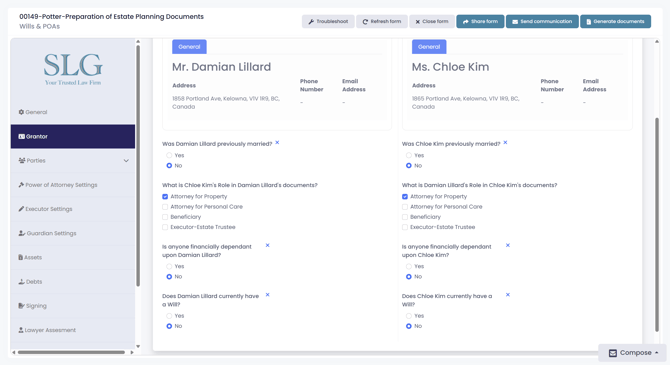Toggle Attorney for Property for Chloe Kim's role
Screen dimensions: 670x365
[165, 197]
